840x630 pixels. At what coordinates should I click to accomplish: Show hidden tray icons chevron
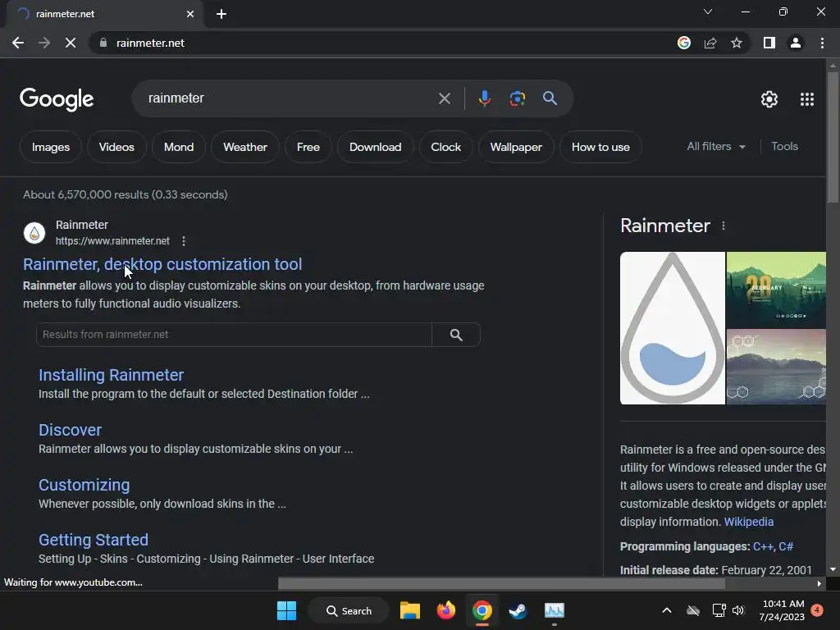tap(666, 610)
